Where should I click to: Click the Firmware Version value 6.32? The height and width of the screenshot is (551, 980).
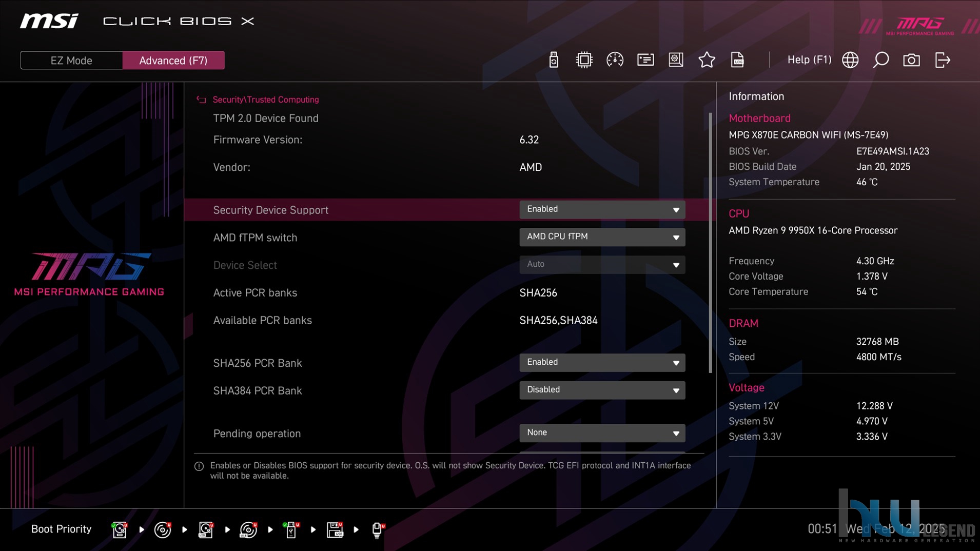tap(529, 140)
